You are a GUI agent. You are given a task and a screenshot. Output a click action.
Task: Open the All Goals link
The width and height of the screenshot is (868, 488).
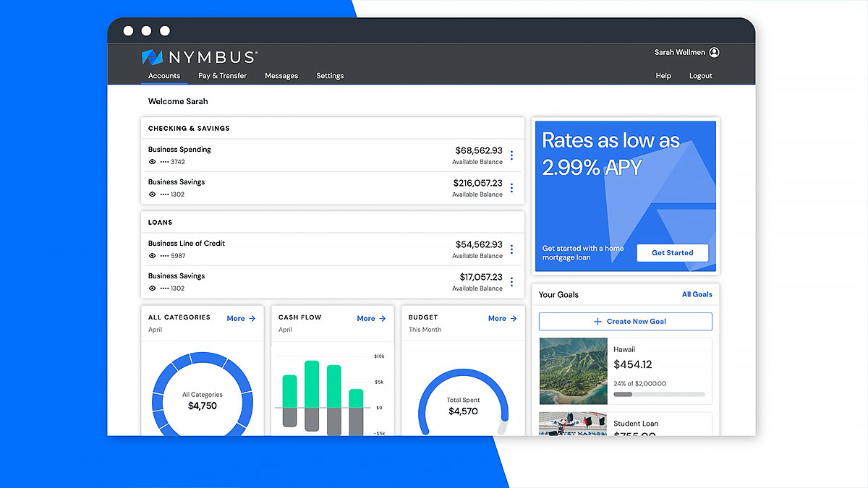[697, 294]
